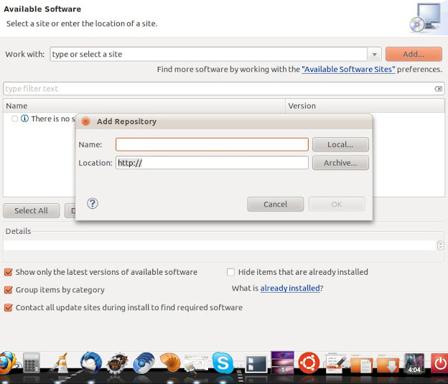Open the Available Software Sites link

pyautogui.click(x=348, y=69)
